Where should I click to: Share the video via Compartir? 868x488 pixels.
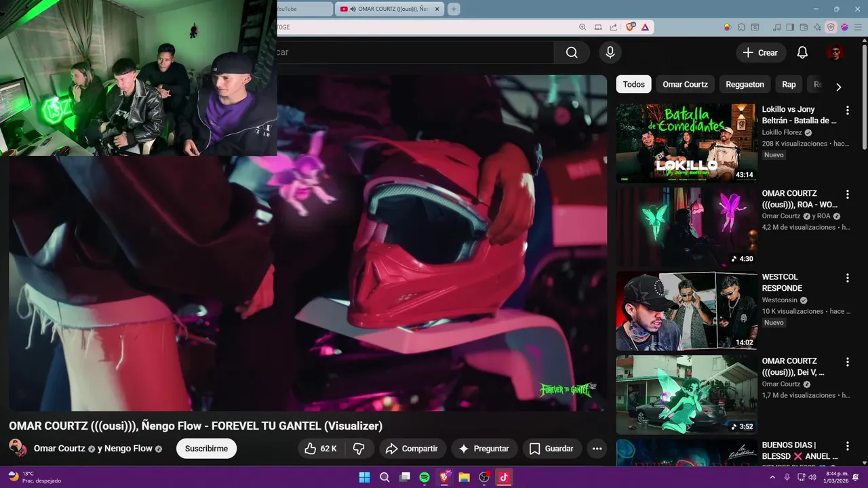pyautogui.click(x=412, y=449)
